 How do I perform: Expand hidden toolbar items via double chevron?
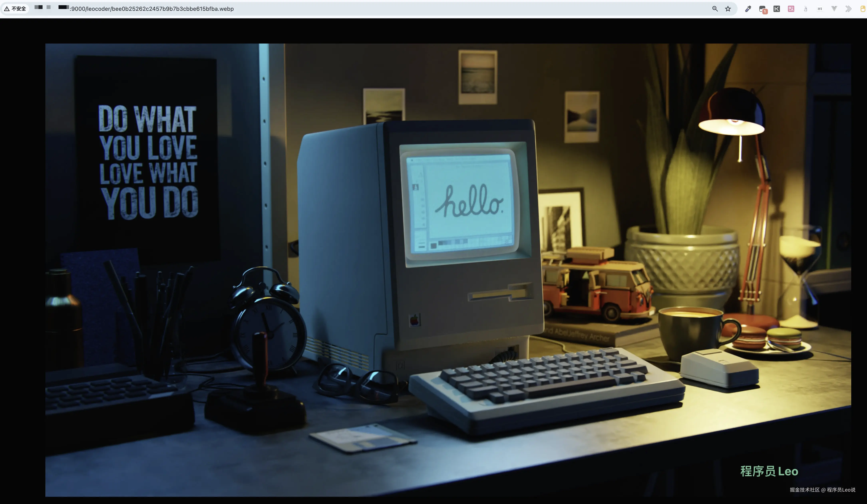pyautogui.click(x=848, y=9)
